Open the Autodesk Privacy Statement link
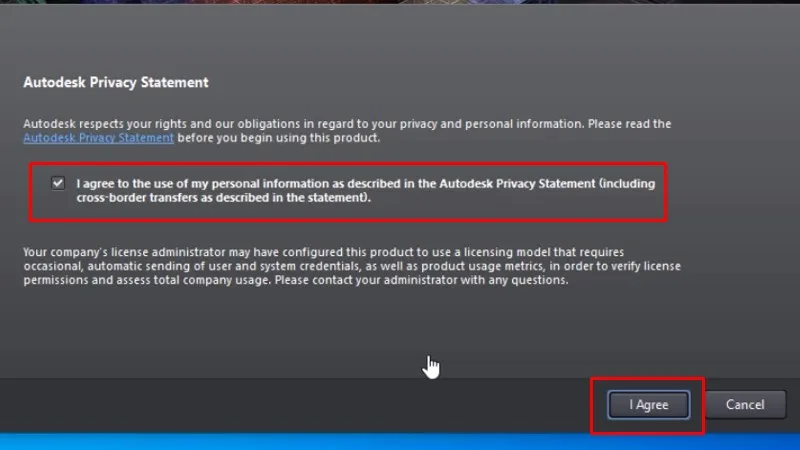The height and width of the screenshot is (450, 800). pyautogui.click(x=98, y=138)
